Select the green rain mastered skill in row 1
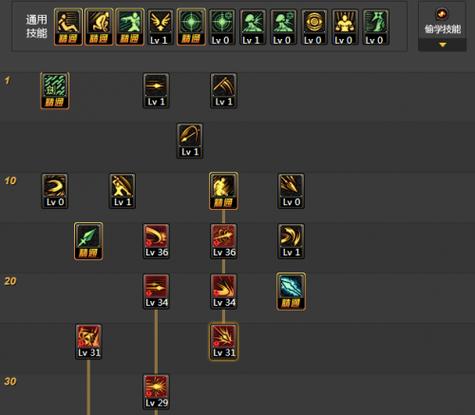475x415 pixels. pos(55,91)
